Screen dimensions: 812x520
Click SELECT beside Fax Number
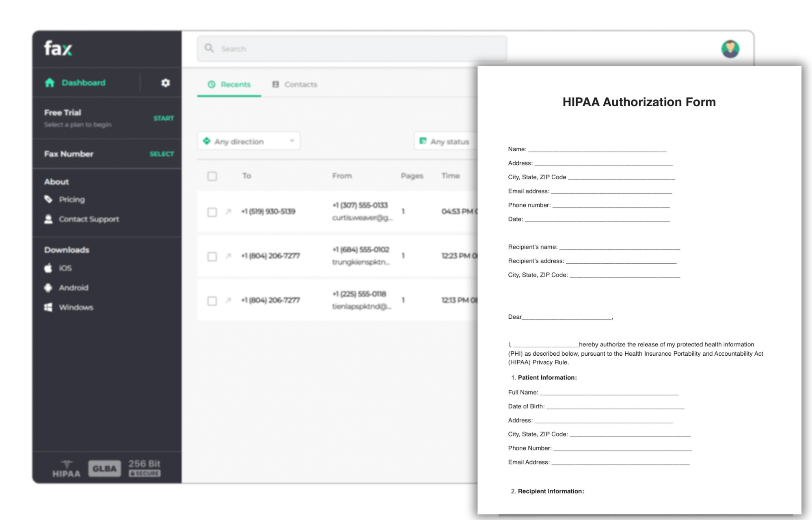coord(162,154)
